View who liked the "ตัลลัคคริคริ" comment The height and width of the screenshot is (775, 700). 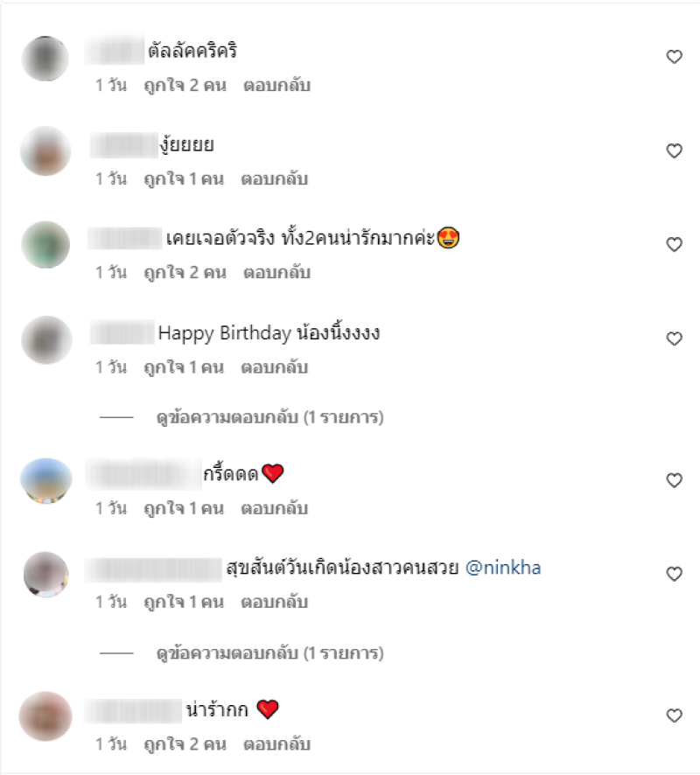coord(185,86)
